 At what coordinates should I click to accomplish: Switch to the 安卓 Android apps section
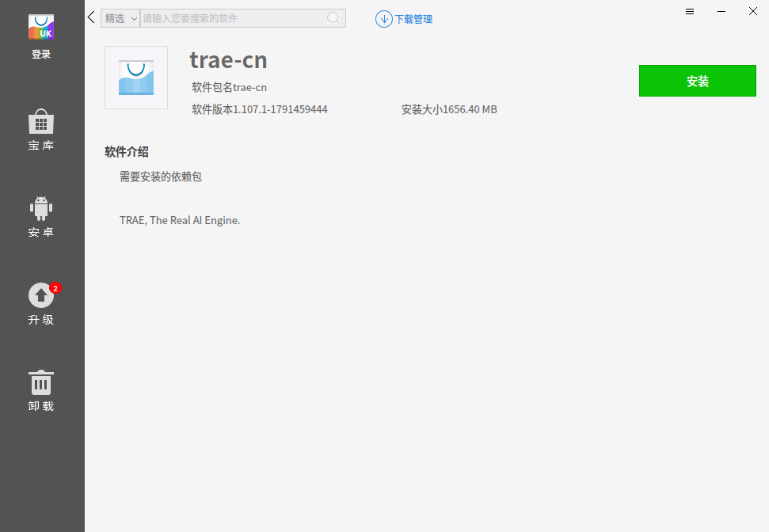coord(41,217)
